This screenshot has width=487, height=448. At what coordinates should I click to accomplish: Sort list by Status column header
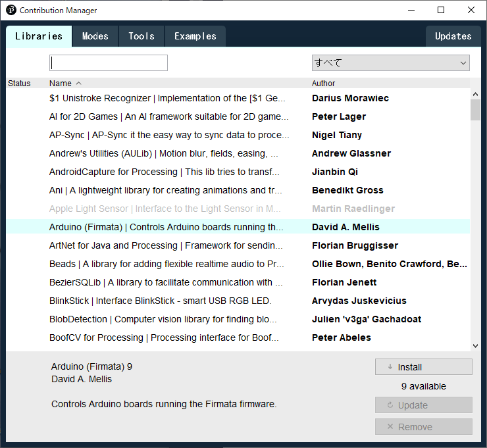[x=19, y=83]
